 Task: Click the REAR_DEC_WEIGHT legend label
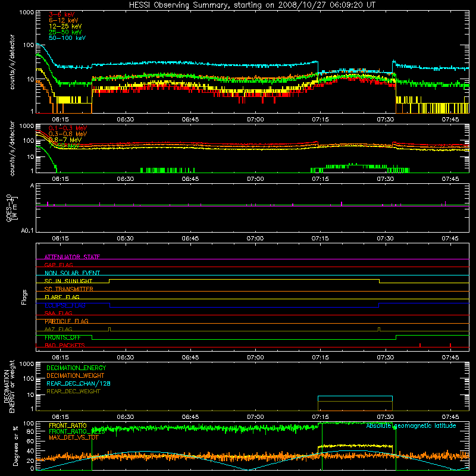click(73, 392)
